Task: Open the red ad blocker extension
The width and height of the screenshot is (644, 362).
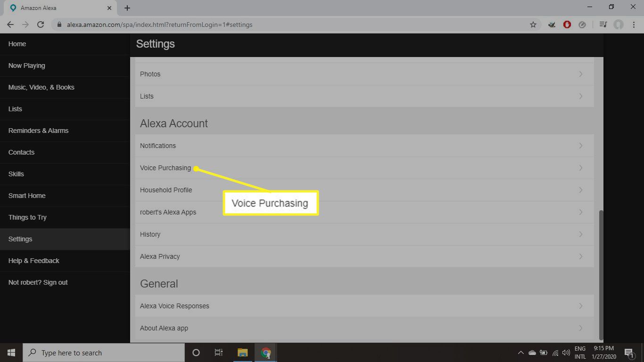Action: [x=567, y=25]
